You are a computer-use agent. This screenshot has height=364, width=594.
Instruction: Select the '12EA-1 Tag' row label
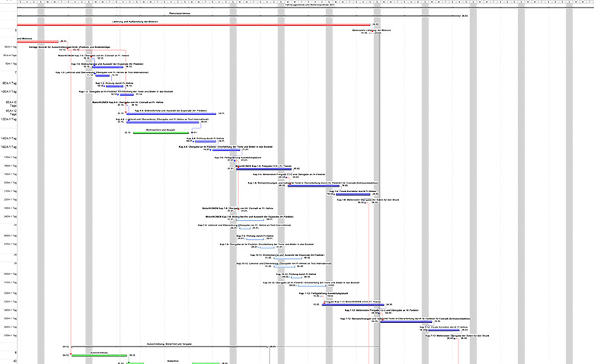click(x=10, y=120)
